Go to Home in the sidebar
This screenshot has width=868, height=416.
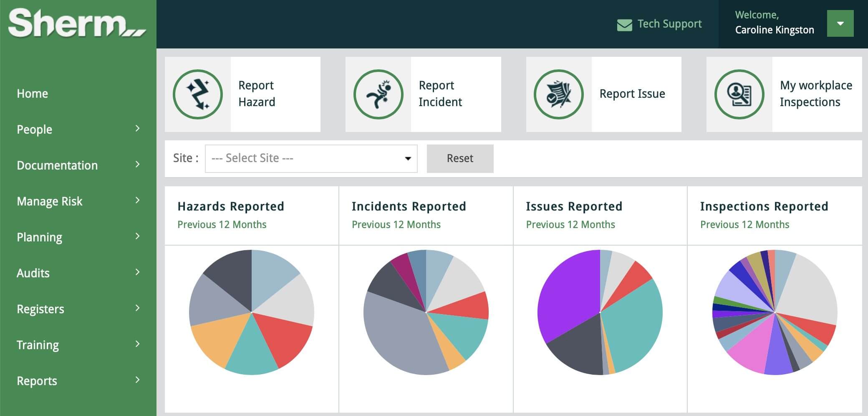pos(33,94)
